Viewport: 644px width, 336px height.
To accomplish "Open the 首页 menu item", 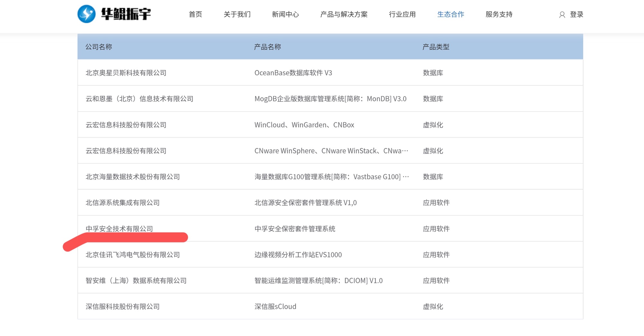I will click(195, 14).
